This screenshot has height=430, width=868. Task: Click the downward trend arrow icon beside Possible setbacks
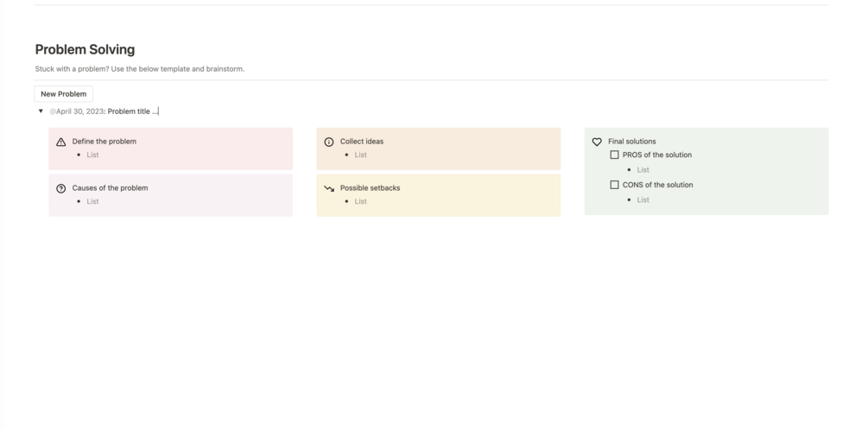point(329,188)
